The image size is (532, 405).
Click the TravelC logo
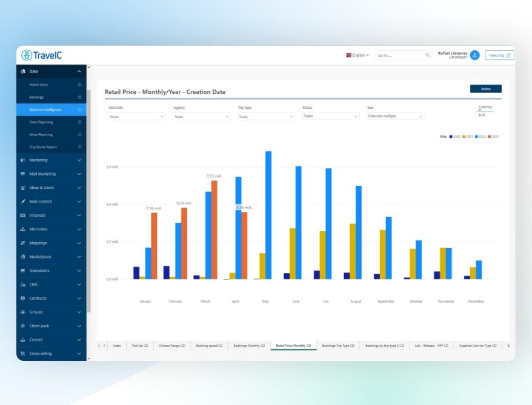tap(41, 55)
